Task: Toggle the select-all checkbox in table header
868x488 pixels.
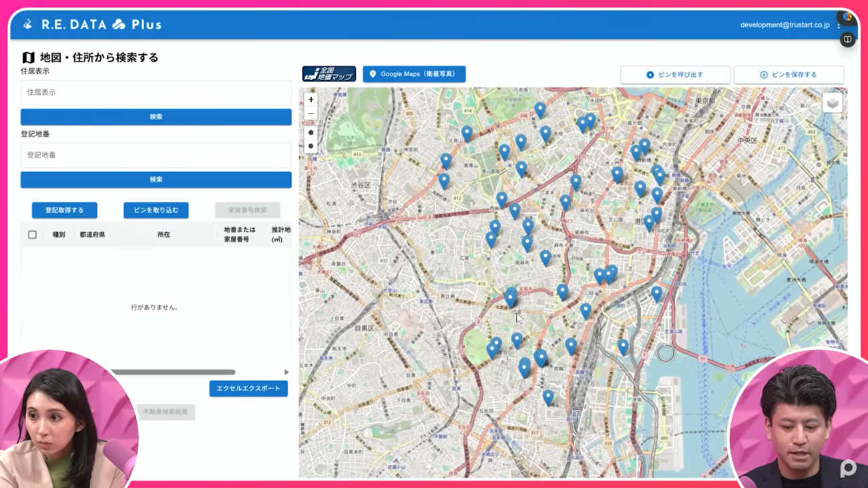Action: pyautogui.click(x=32, y=235)
